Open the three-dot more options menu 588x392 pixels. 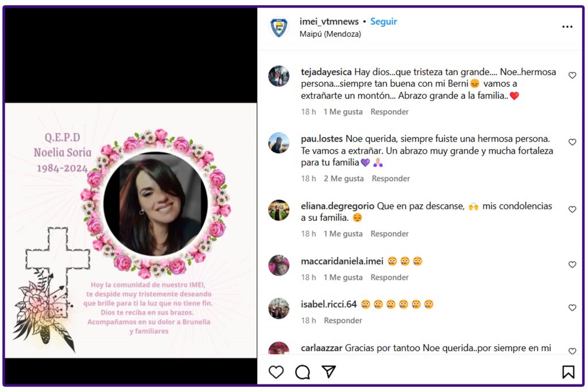(x=567, y=26)
